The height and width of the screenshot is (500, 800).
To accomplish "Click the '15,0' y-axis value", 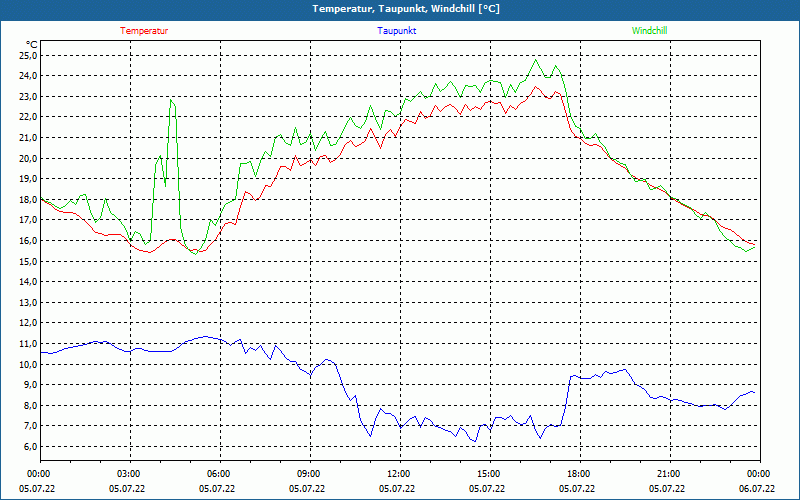I will coord(29,261).
